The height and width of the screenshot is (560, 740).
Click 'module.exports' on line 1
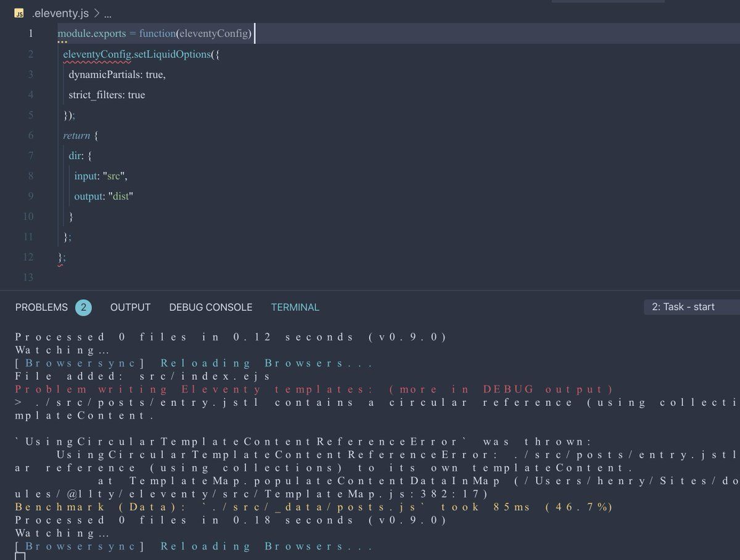tap(92, 33)
